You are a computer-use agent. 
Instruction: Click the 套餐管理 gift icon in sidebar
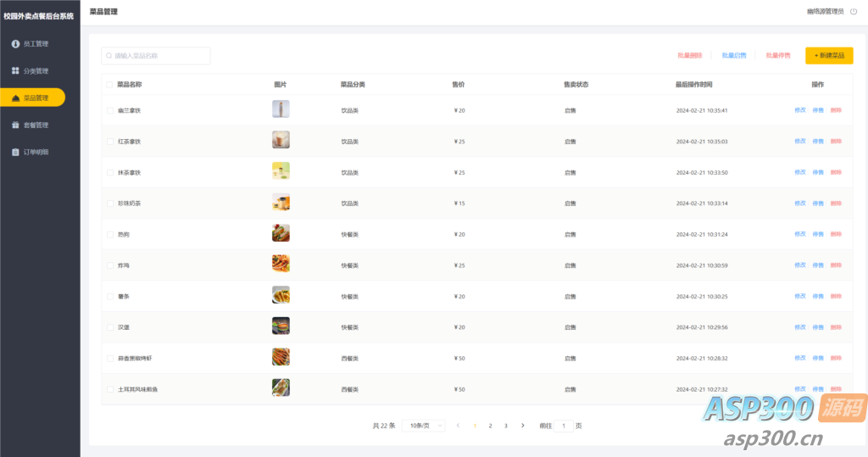coord(15,125)
